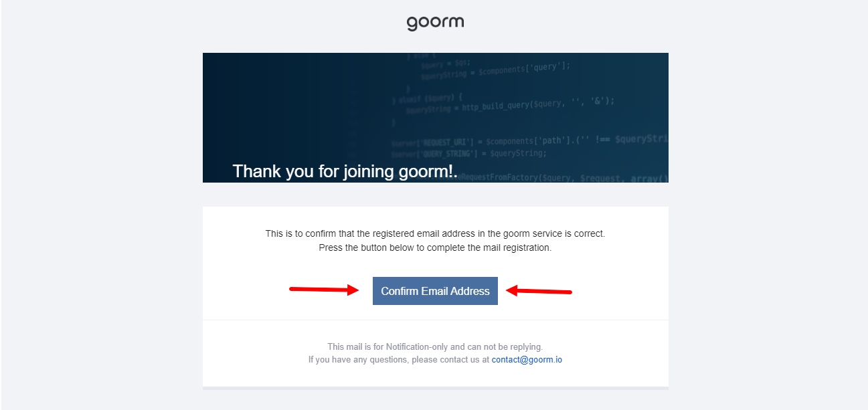Click the $components['query'] code line
Screen dimensions: 868x410
(x=495, y=69)
